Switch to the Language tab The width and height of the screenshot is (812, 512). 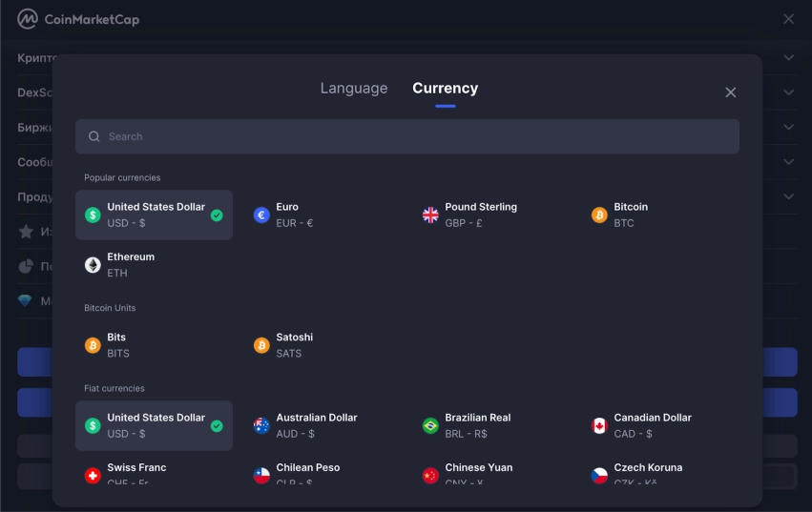click(x=354, y=89)
